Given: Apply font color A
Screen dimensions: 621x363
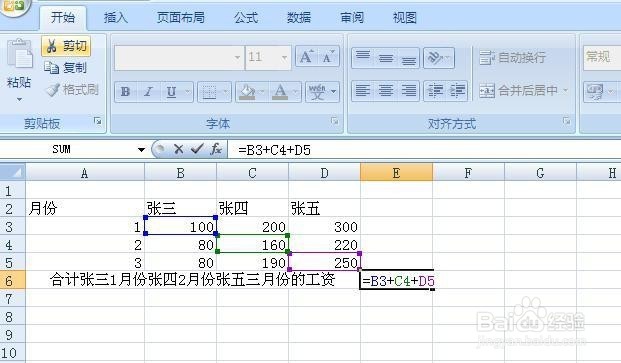Looking at the screenshot, I should point(280,92).
